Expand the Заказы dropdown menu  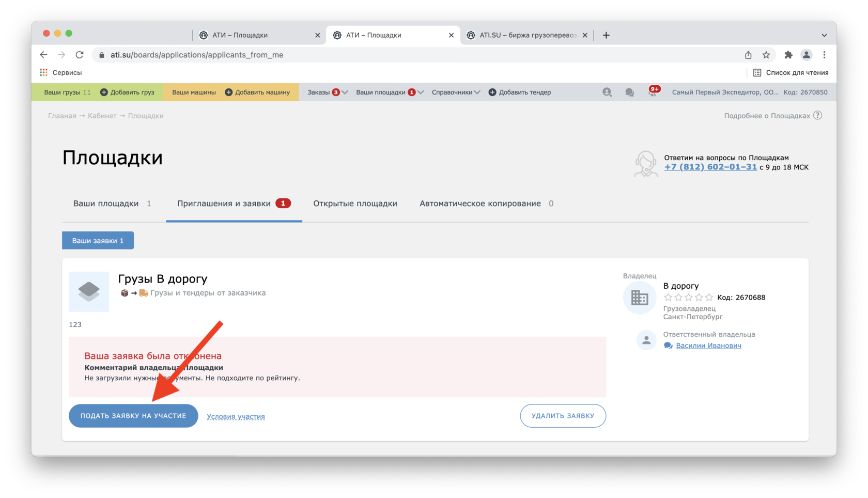coord(328,92)
